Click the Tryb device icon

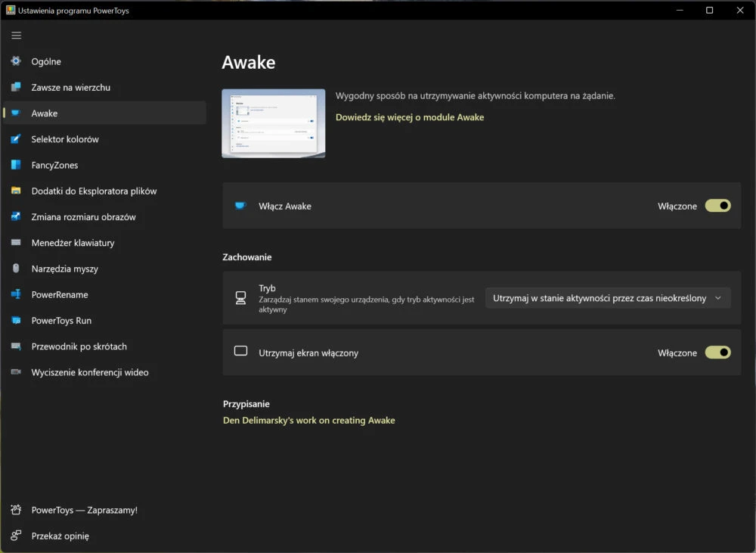240,298
